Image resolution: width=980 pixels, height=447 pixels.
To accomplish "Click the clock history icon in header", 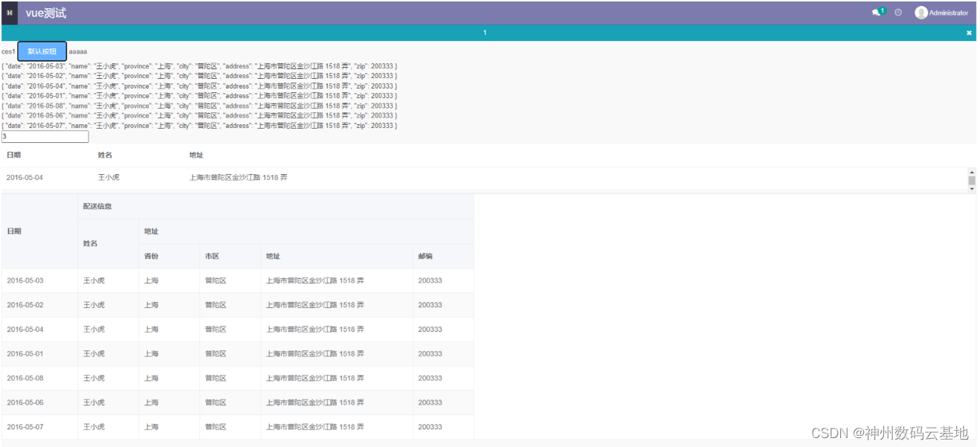I will click(x=899, y=13).
